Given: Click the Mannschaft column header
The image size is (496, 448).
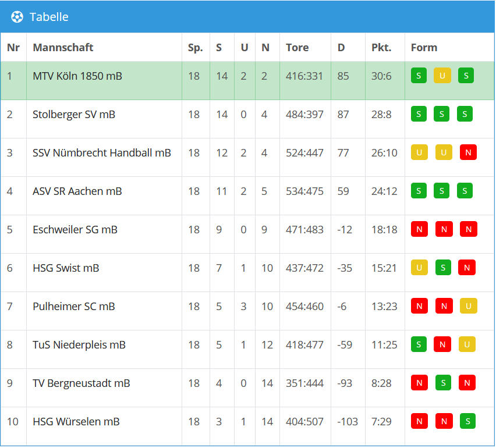Looking at the screenshot, I should [63, 48].
